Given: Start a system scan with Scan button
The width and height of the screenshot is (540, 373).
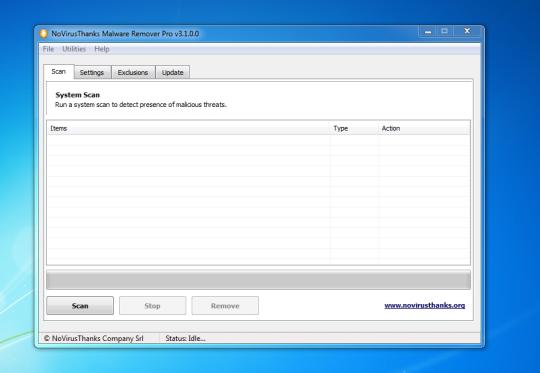Looking at the screenshot, I should 80,305.
